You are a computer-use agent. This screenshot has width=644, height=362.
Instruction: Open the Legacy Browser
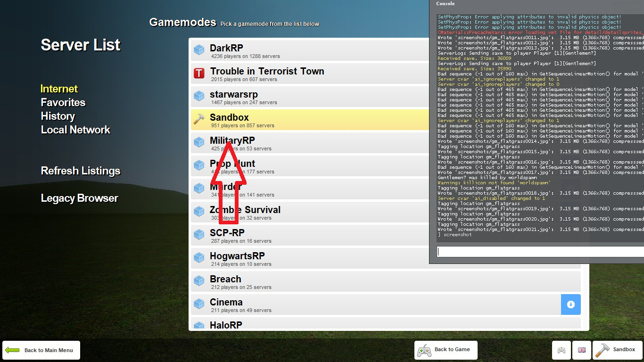(80, 198)
